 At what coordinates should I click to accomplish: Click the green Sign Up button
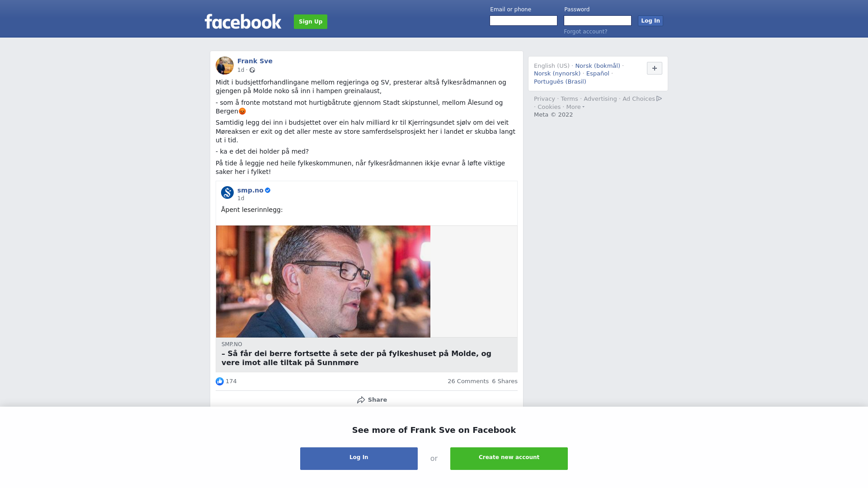(x=311, y=22)
